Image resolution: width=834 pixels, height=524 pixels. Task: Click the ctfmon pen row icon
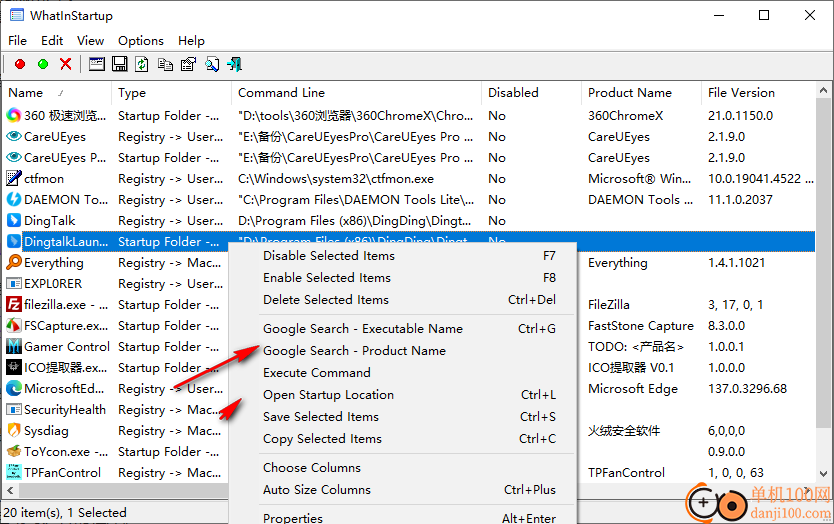pyautogui.click(x=14, y=178)
